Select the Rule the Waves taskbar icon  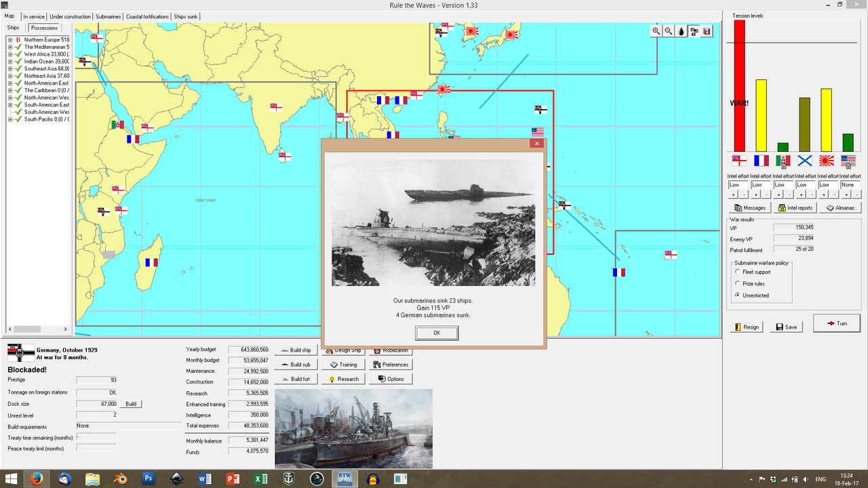[344, 479]
